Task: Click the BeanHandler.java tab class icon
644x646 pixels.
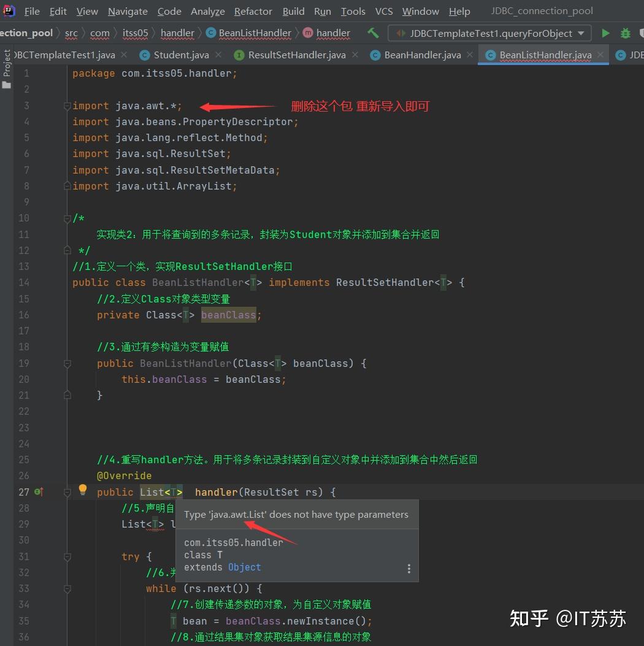Action: click(375, 55)
